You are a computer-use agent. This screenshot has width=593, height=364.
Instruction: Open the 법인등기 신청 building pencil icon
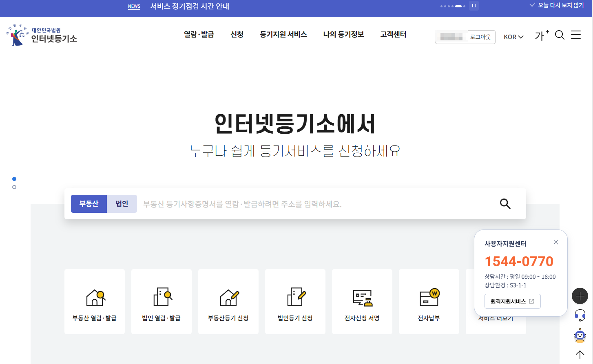[x=296, y=297]
